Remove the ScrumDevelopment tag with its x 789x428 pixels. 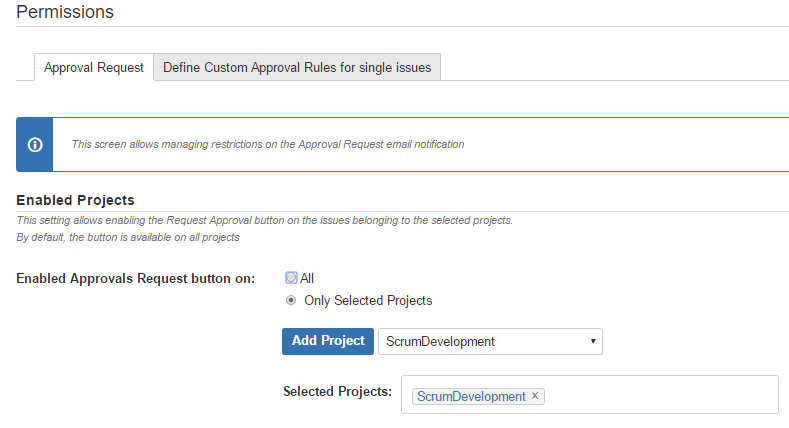pos(535,396)
